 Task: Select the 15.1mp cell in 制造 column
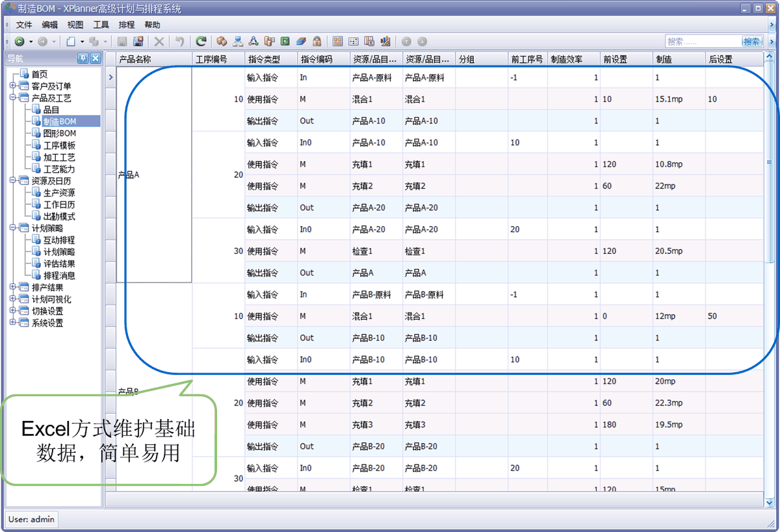tap(679, 99)
